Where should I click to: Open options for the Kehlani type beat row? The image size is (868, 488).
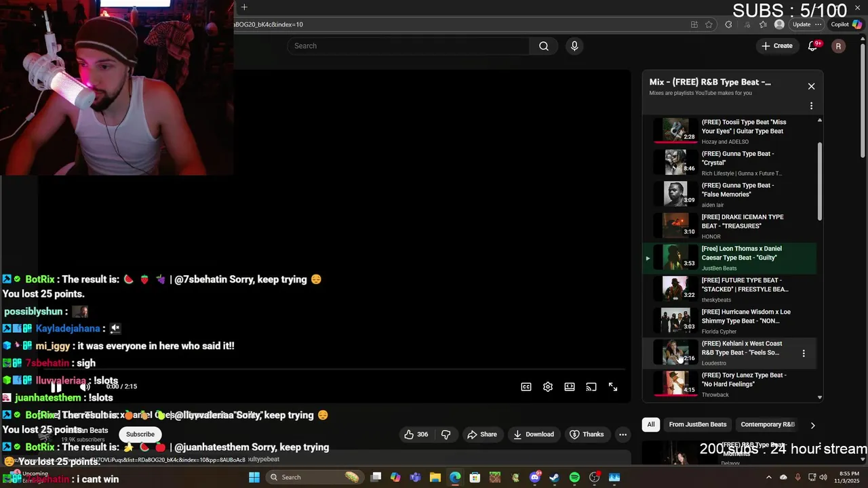(804, 353)
